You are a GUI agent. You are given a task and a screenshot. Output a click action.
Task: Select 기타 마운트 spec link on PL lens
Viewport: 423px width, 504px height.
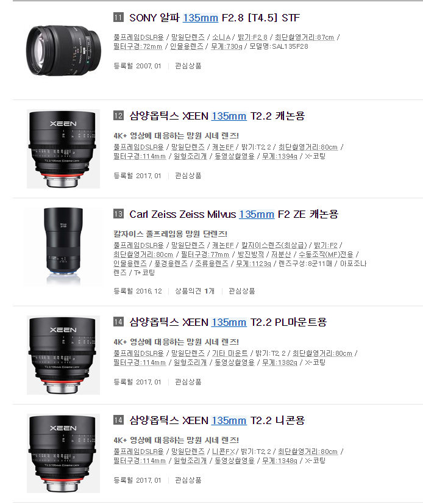[230, 353]
